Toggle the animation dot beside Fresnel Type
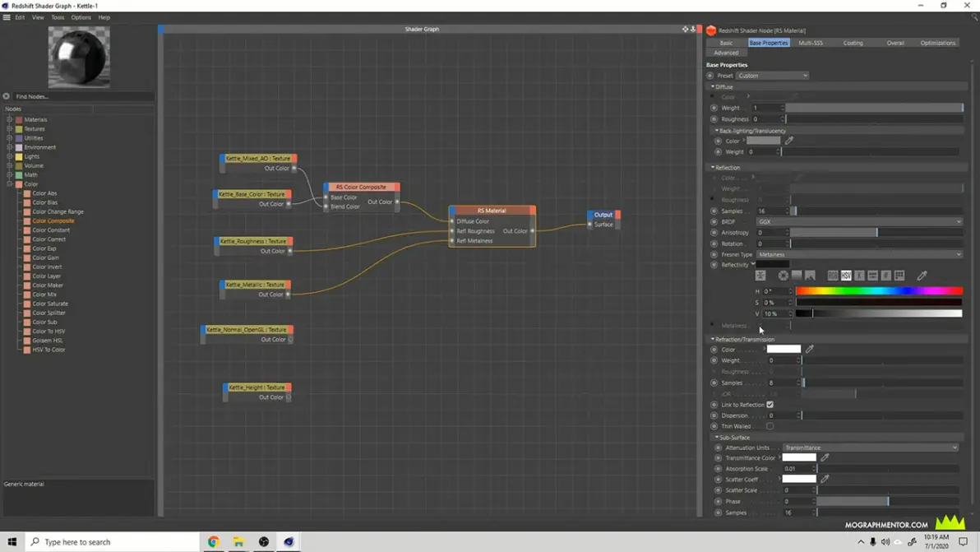The width and height of the screenshot is (980, 552). pos(714,254)
